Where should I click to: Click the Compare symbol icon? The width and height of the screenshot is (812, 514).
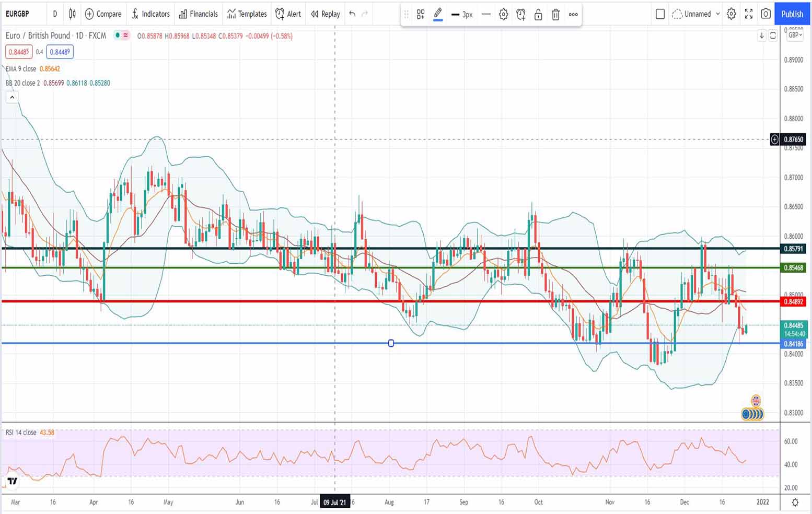(103, 14)
